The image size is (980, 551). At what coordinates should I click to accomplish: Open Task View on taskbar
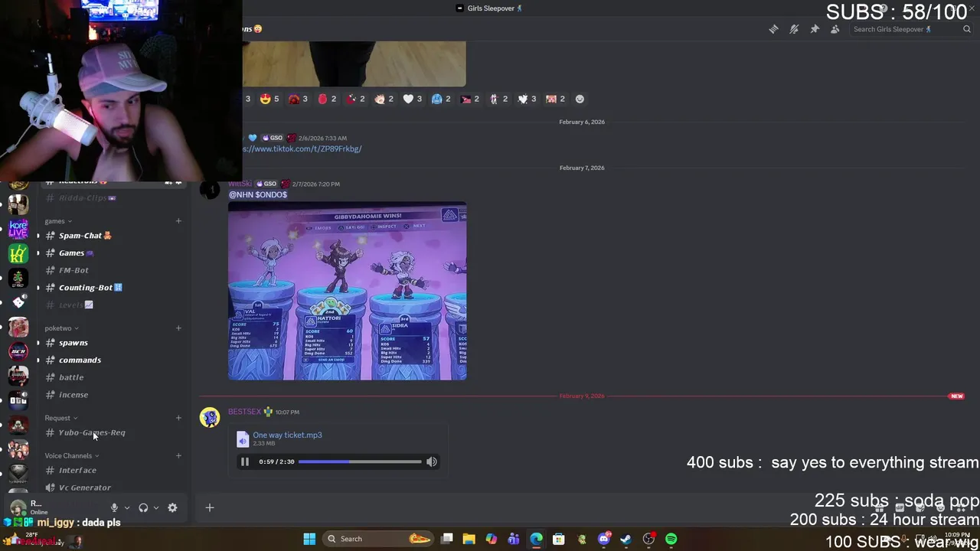446,539
